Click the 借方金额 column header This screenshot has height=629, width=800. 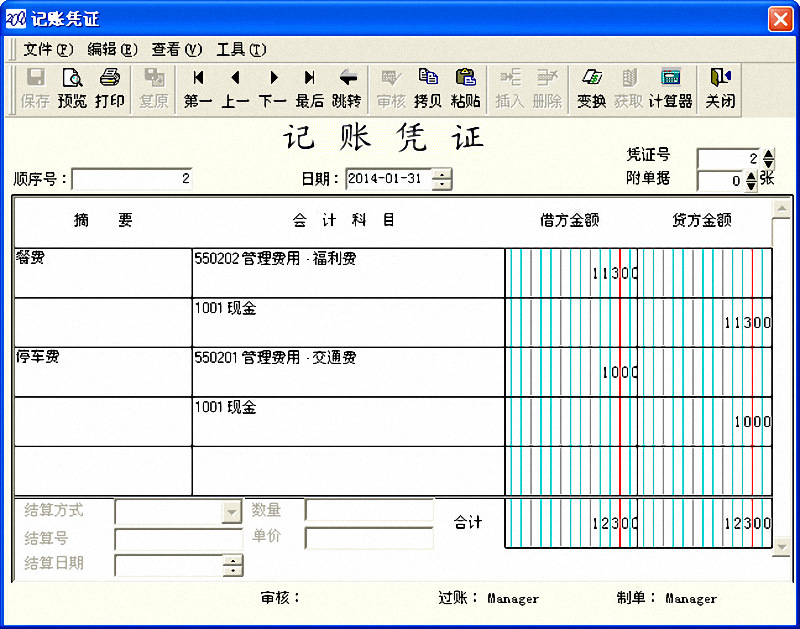click(x=569, y=220)
